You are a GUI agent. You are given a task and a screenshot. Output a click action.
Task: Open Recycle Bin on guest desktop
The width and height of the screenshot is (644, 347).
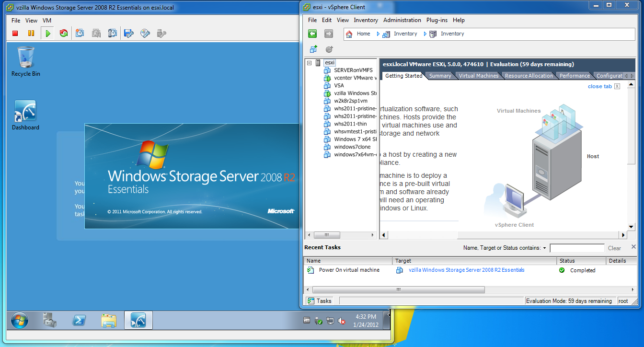pos(26,61)
